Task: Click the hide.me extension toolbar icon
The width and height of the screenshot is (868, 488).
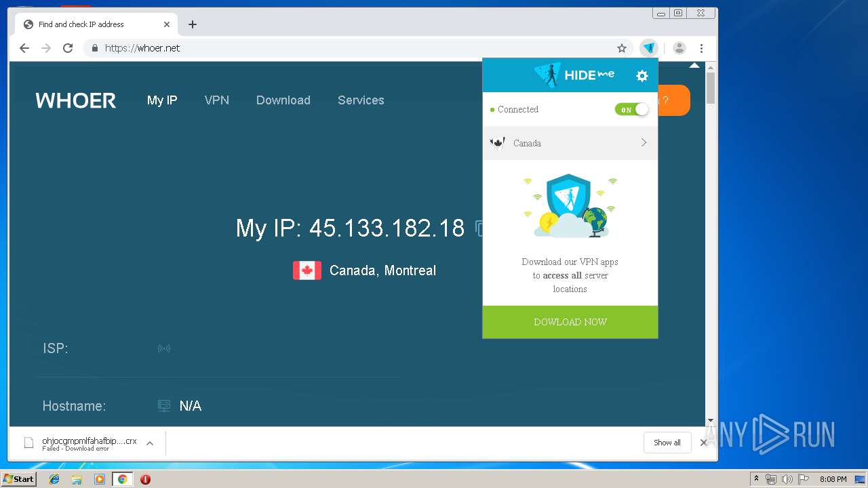Action: pos(649,48)
